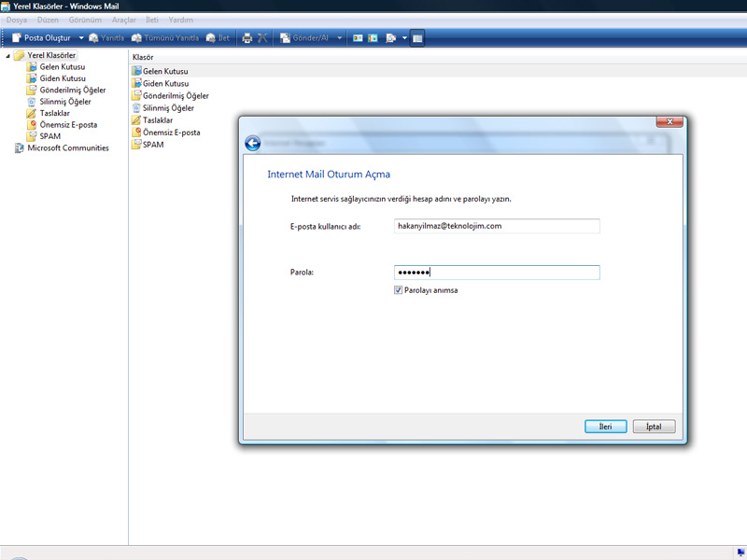Select Taslaklar in the folder tree
The width and height of the screenshot is (747, 560).
coord(55,113)
